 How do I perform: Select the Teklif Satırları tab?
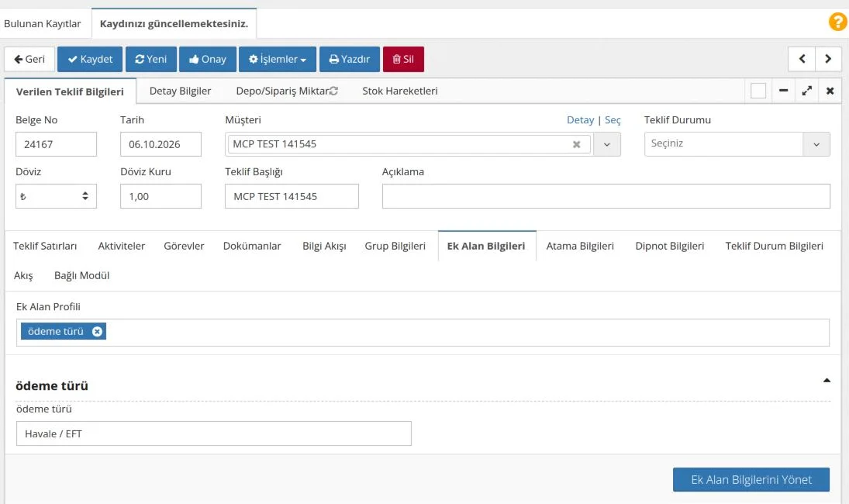tap(45, 246)
